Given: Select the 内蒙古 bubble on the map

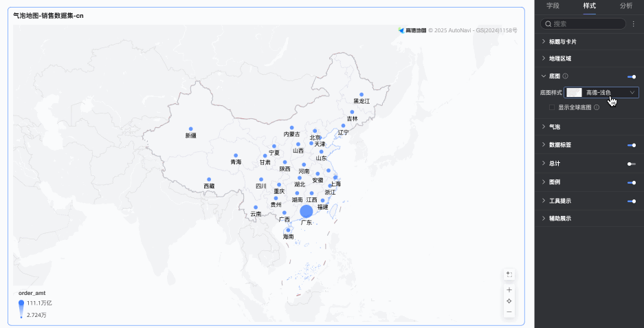Looking at the screenshot, I should 291,128.
